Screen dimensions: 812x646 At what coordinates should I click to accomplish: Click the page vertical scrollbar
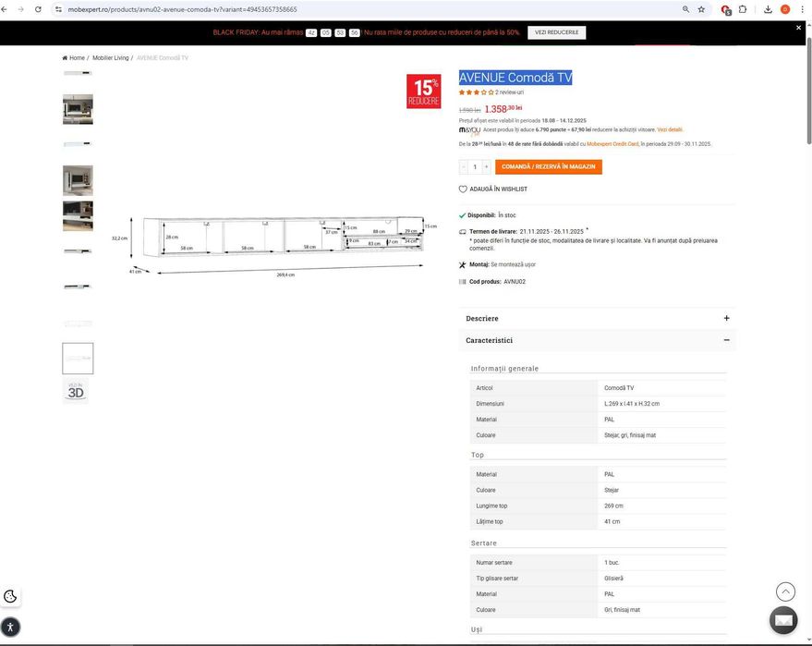coord(808,91)
